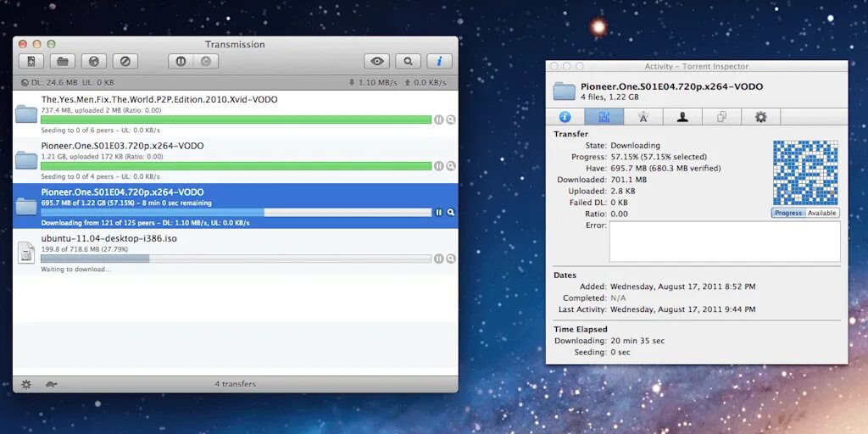Open the action gear menu in Transmission

[26, 384]
